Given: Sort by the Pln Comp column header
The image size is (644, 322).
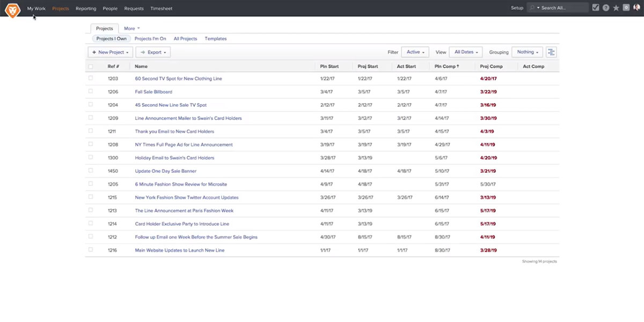Looking at the screenshot, I should (x=445, y=67).
